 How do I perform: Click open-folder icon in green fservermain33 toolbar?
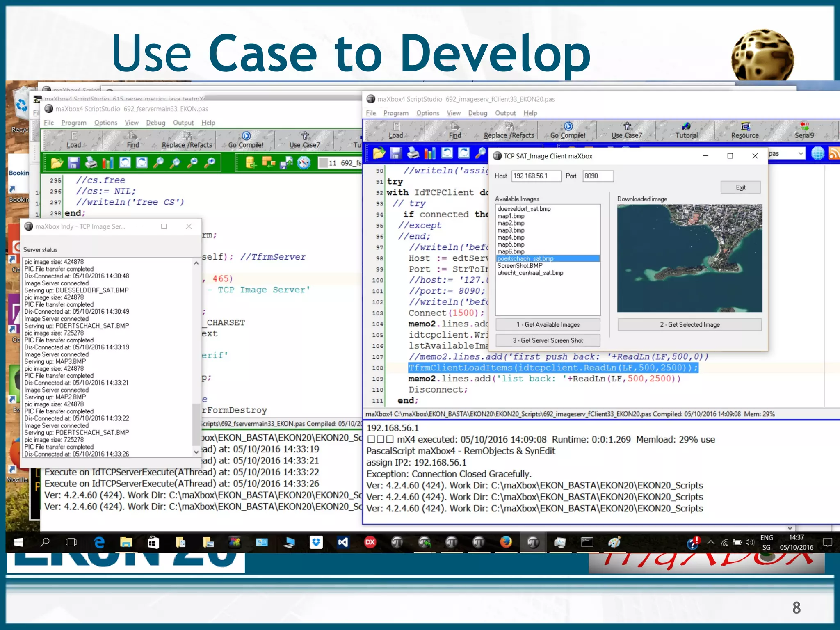click(x=57, y=163)
